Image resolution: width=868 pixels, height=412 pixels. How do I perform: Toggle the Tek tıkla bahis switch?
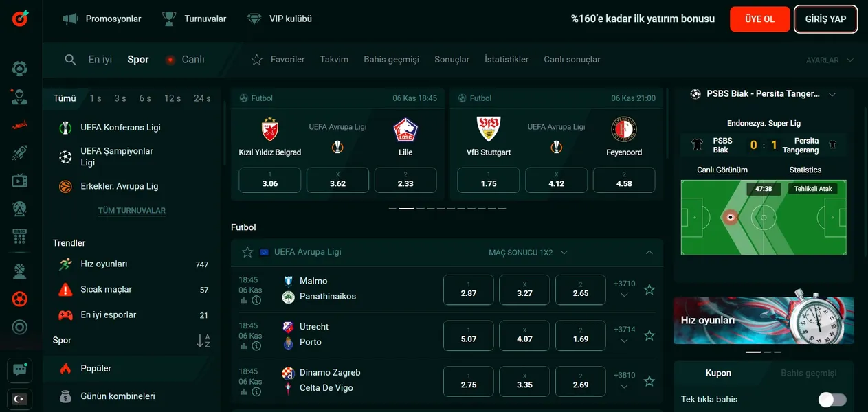click(x=832, y=400)
